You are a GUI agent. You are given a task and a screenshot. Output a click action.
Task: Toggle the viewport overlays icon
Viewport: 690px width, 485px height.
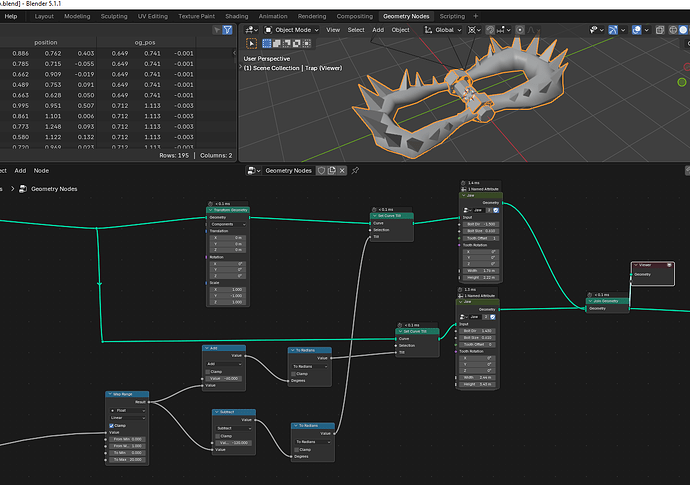(636, 30)
